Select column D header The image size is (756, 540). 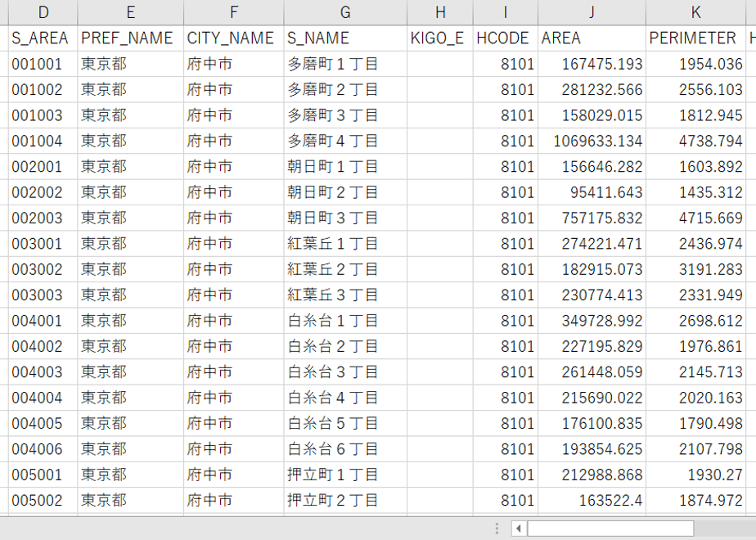click(x=43, y=12)
